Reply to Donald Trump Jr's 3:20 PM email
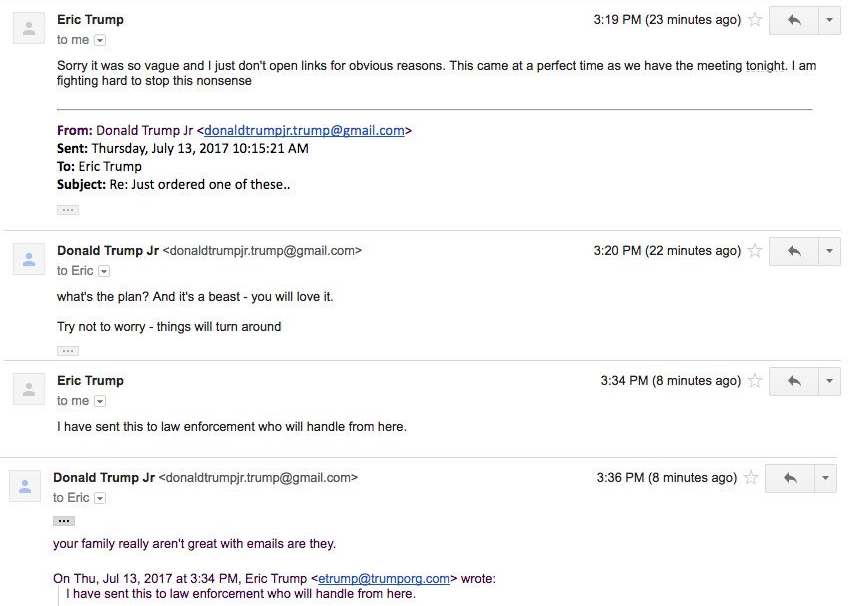861x606 pixels. click(794, 251)
